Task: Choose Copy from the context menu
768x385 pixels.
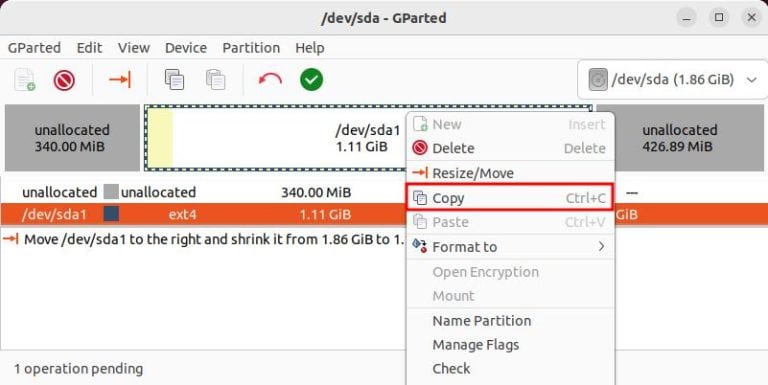Action: tap(509, 197)
